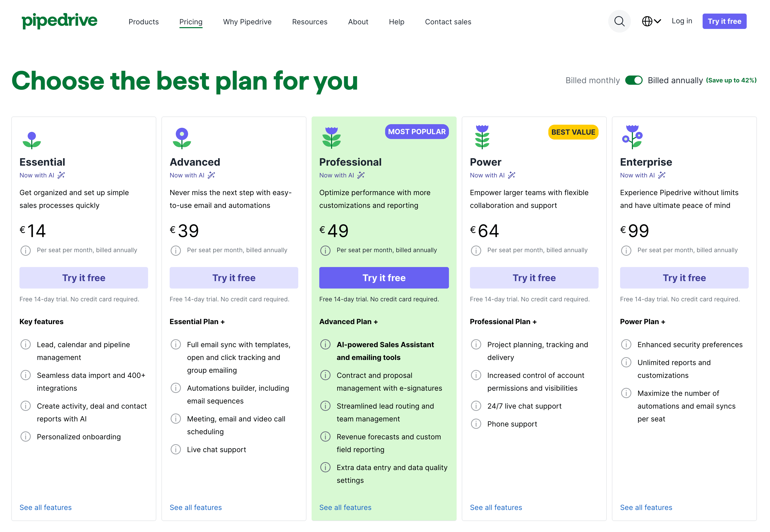770x532 pixels.
Task: Open the Products menu
Action: (x=143, y=22)
